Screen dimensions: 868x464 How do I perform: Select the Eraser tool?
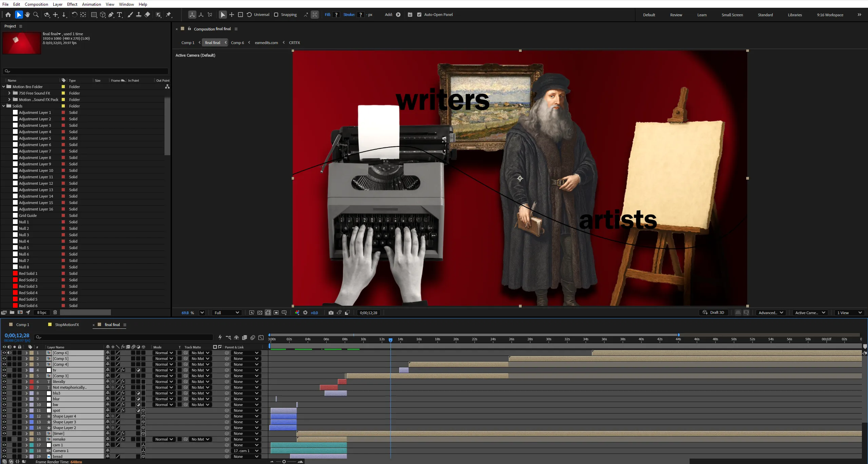point(147,15)
